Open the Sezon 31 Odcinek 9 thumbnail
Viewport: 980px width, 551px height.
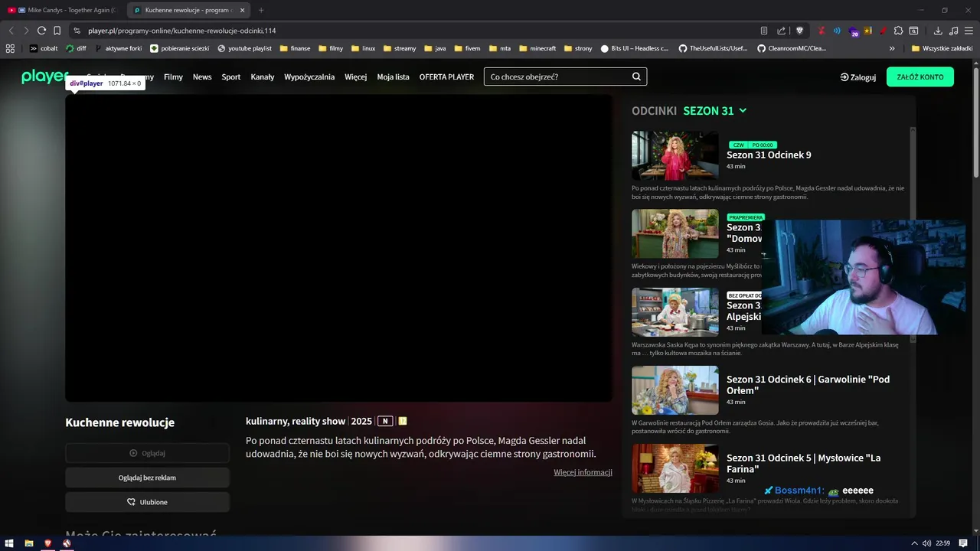675,155
